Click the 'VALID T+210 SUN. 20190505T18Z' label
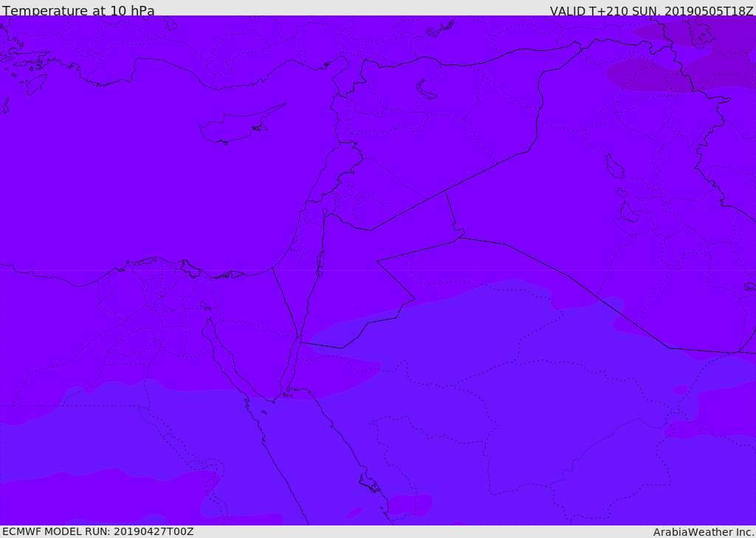Screen dimensions: 756x538 point(651,11)
